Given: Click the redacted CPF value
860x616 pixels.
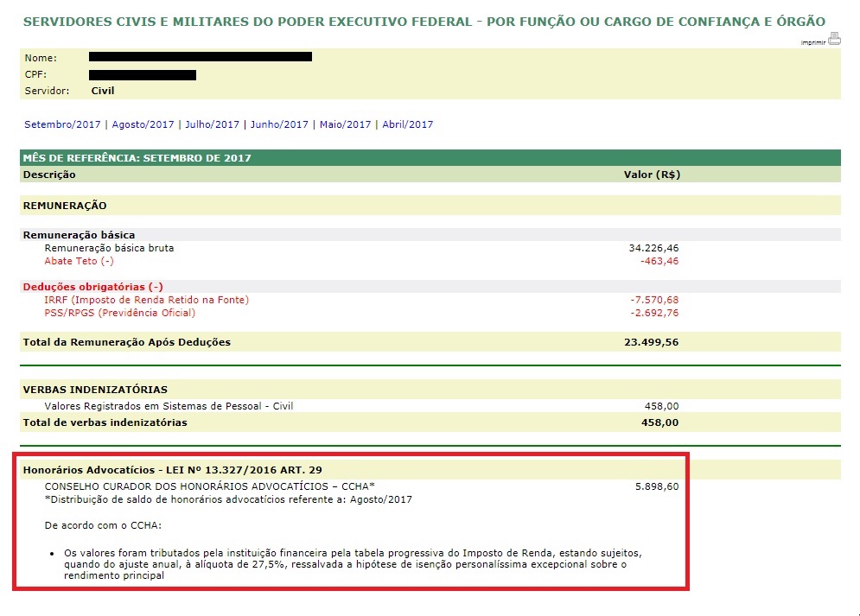Looking at the screenshot, I should pyautogui.click(x=142, y=74).
